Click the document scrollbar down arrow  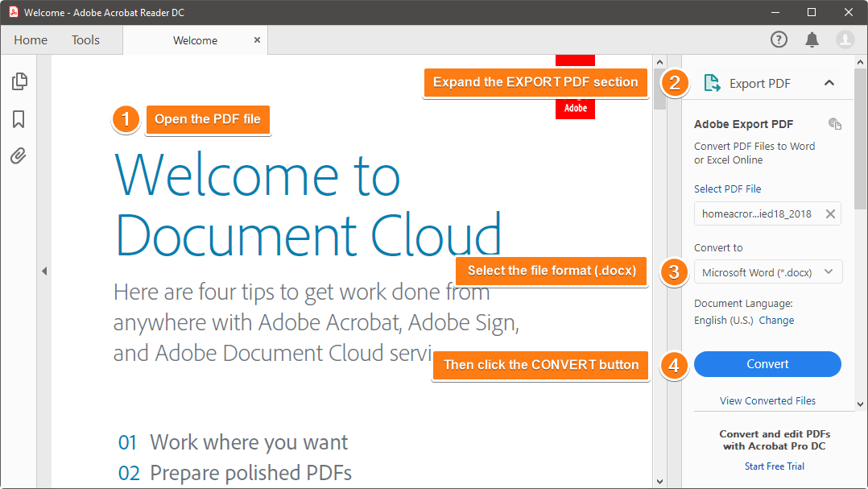click(659, 481)
